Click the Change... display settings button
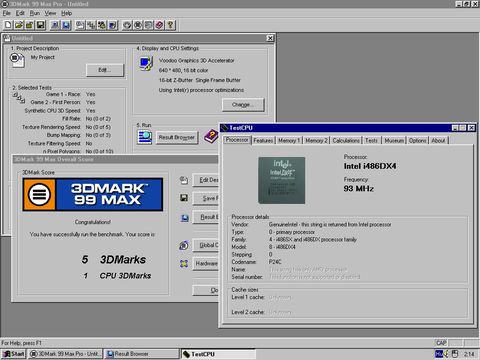Viewport: 480px width, 360px height. click(x=243, y=105)
